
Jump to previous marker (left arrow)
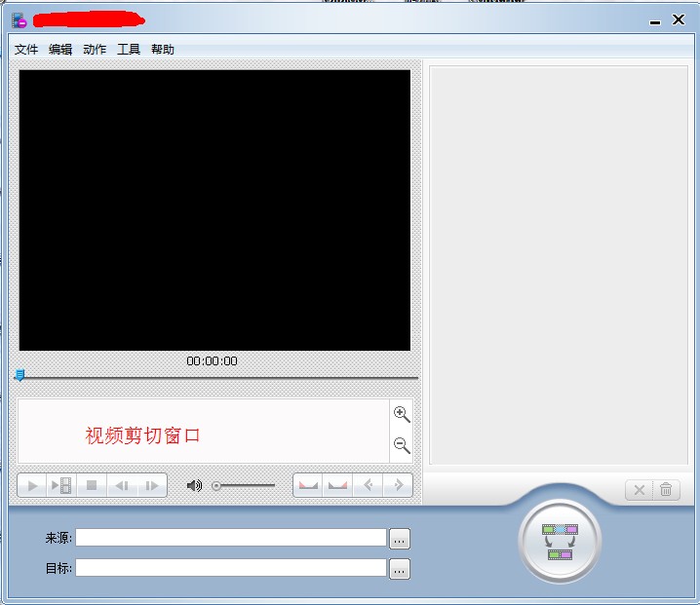coord(368,485)
